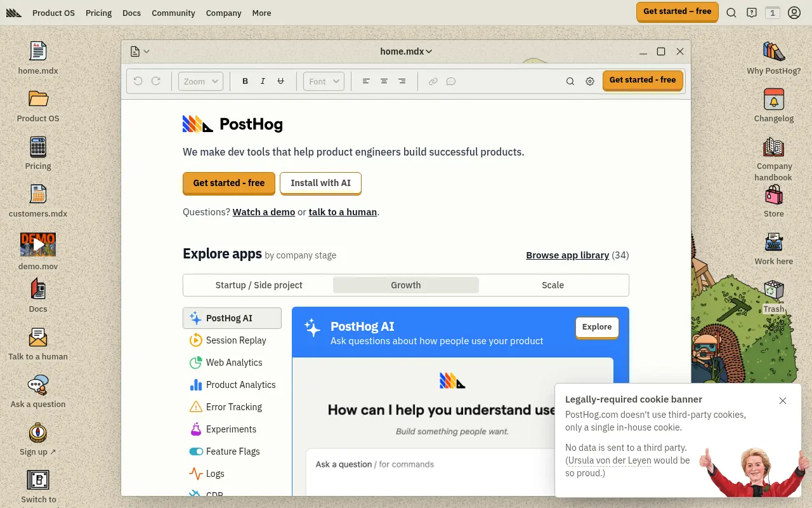
Task: Open the Zoom dropdown
Action: [200, 81]
